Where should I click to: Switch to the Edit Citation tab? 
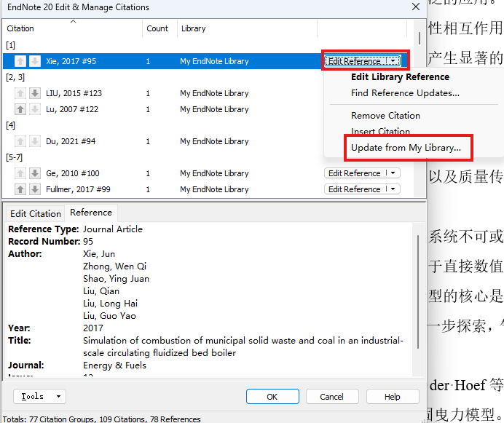point(36,214)
